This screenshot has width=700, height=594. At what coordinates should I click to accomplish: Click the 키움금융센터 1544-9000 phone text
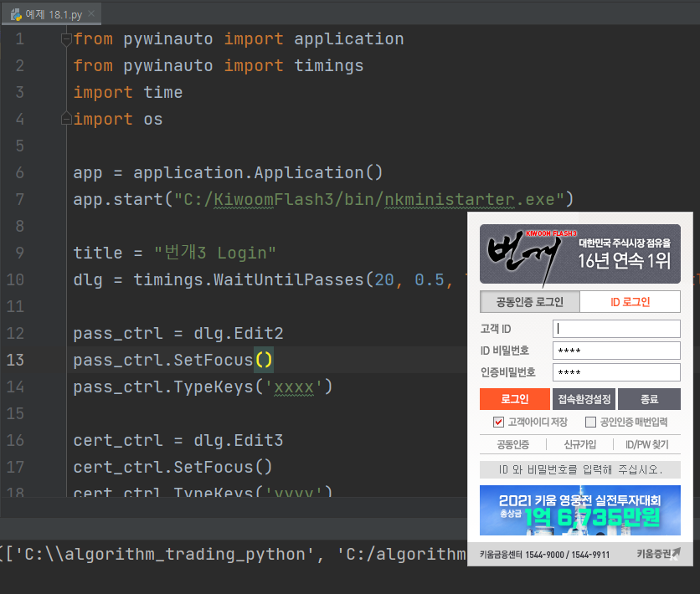pos(544,555)
